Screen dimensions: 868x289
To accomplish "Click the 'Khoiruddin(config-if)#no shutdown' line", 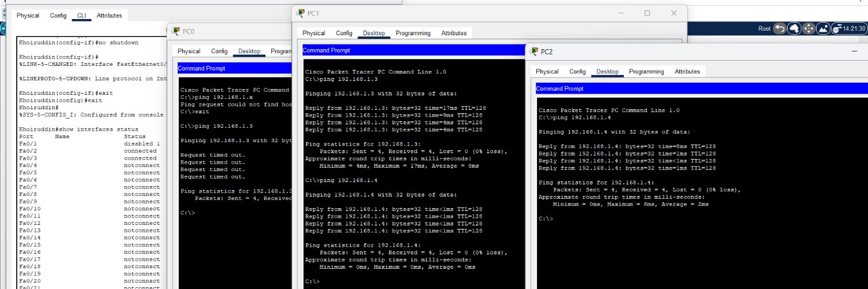I will [79, 43].
